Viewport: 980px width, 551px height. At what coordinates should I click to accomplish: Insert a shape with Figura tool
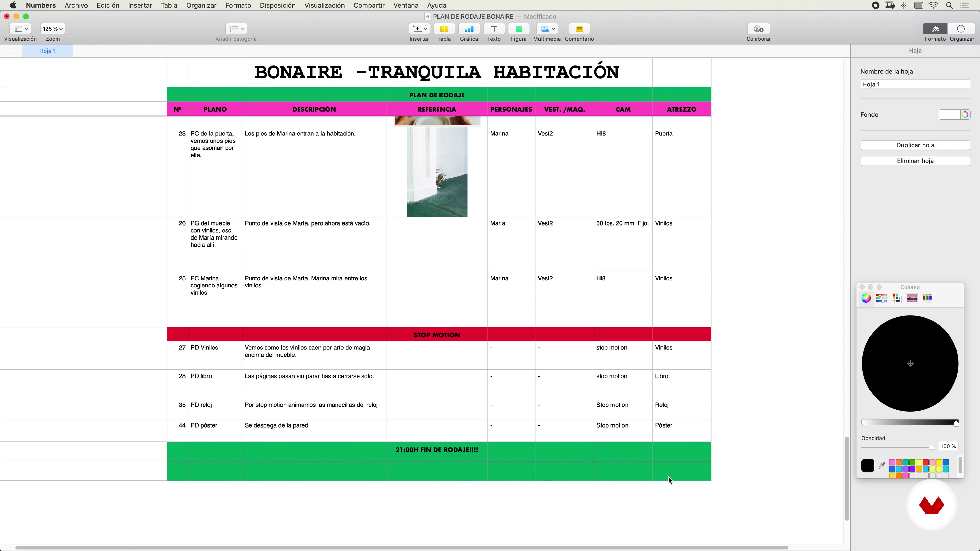519,29
